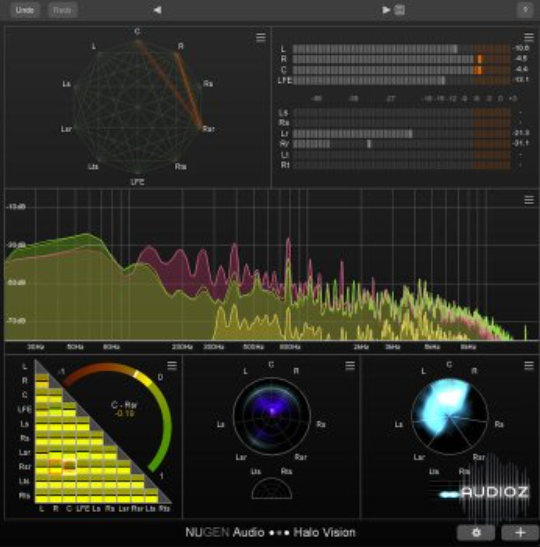540x547 pixels.
Task: Click the R channel level meter bar
Action: click(x=402, y=59)
